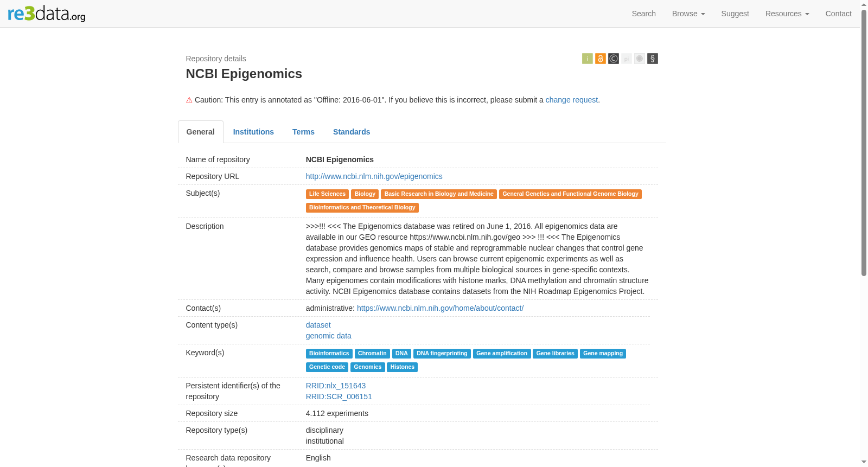Open the Search page in navbar
Image resolution: width=868 pixels, height=467 pixels.
(x=644, y=14)
